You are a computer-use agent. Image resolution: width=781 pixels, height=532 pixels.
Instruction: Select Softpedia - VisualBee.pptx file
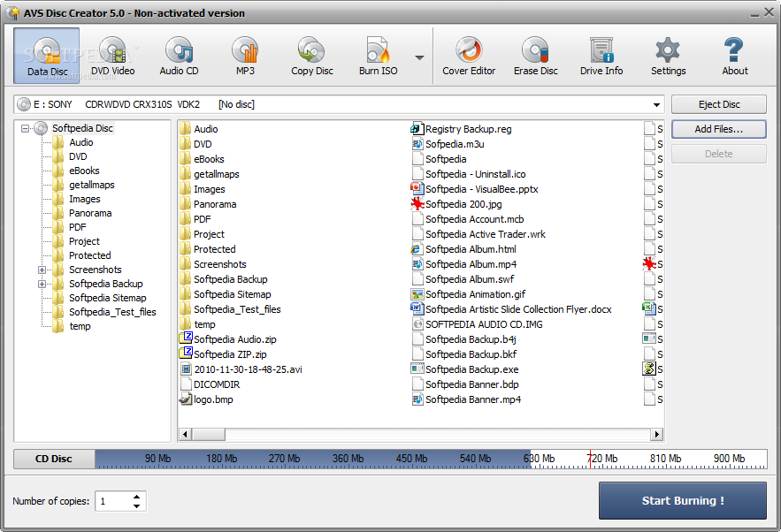pos(475,189)
